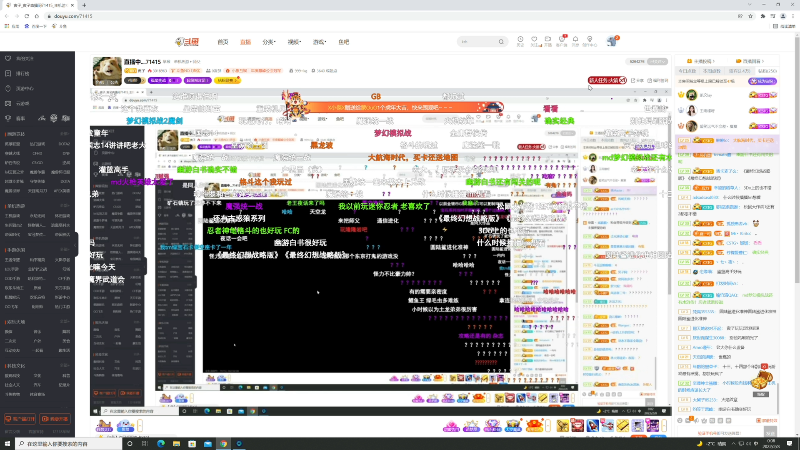800x450 pixels.
Task: Select the orange 直播 item in top navigation
Action: 245,42
